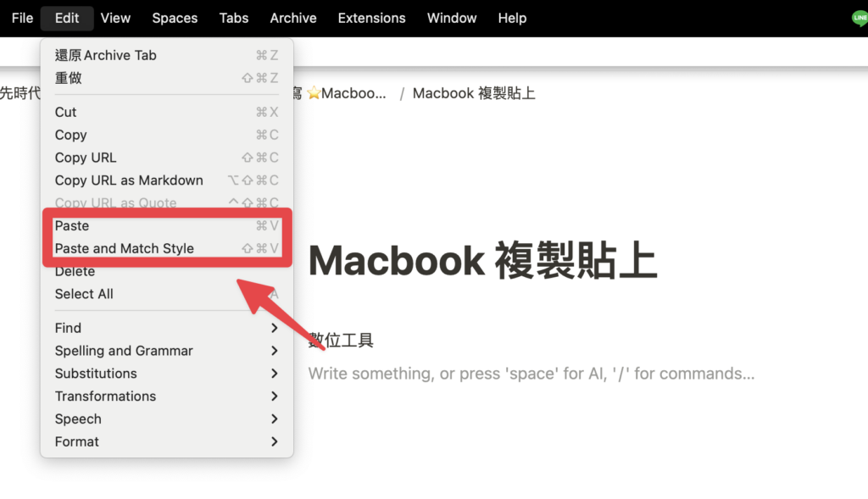Click the Macbook 複製貼上 page title
This screenshot has width=868, height=499.
tap(482, 260)
